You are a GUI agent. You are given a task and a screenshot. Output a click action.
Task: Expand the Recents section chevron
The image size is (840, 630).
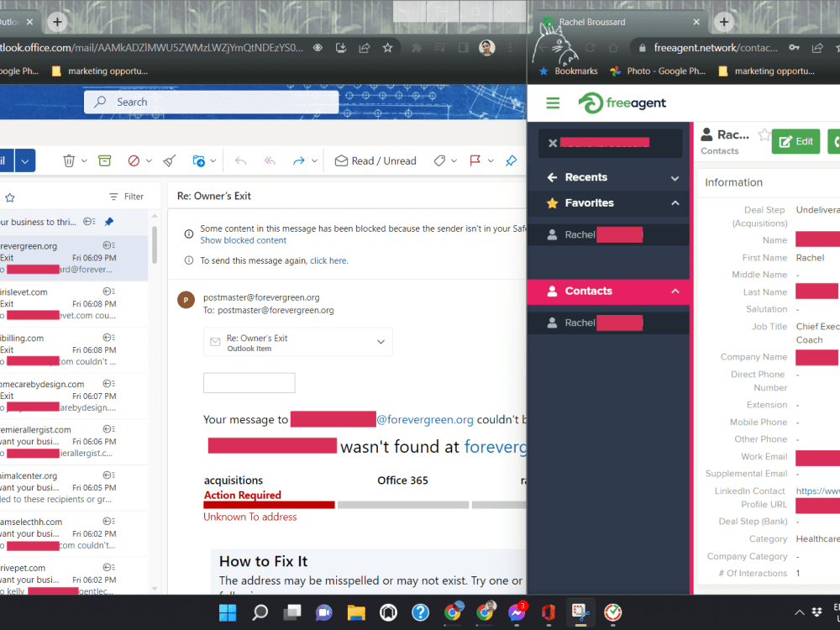click(x=675, y=178)
